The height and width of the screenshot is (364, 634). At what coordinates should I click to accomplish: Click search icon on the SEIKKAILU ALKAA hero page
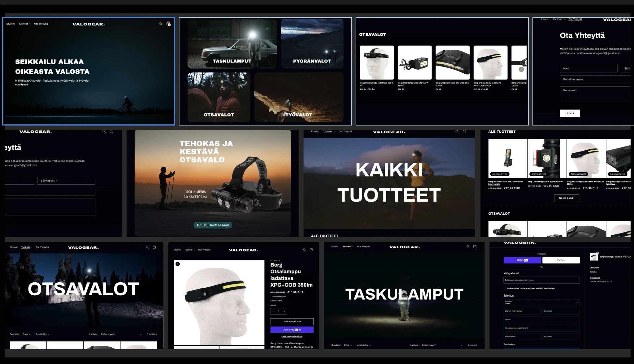[x=161, y=24]
